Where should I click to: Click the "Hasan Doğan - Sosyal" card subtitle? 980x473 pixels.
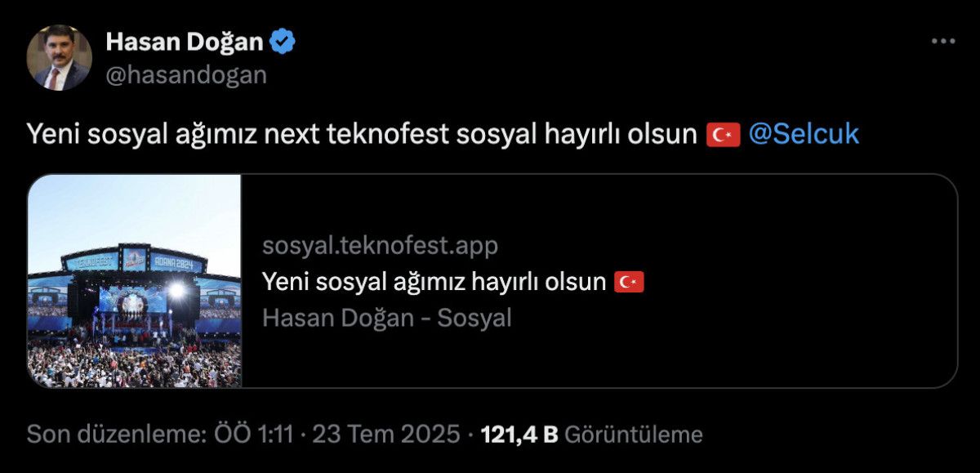(x=386, y=318)
